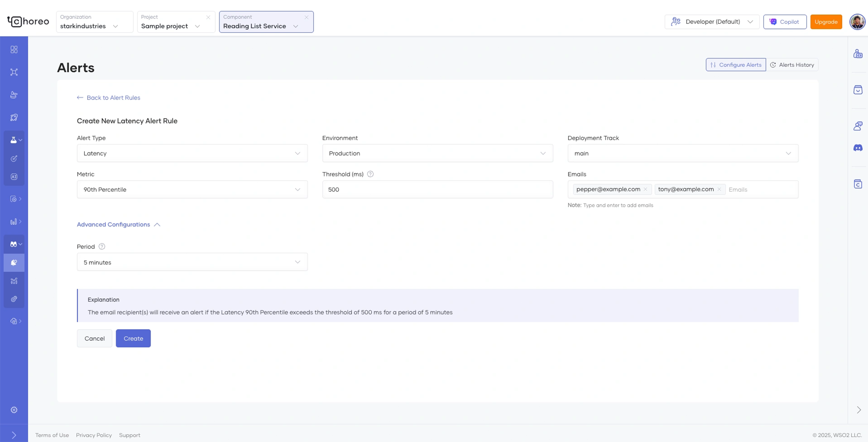Switch to Alerts History view
The height and width of the screenshot is (442, 868).
[x=792, y=64]
